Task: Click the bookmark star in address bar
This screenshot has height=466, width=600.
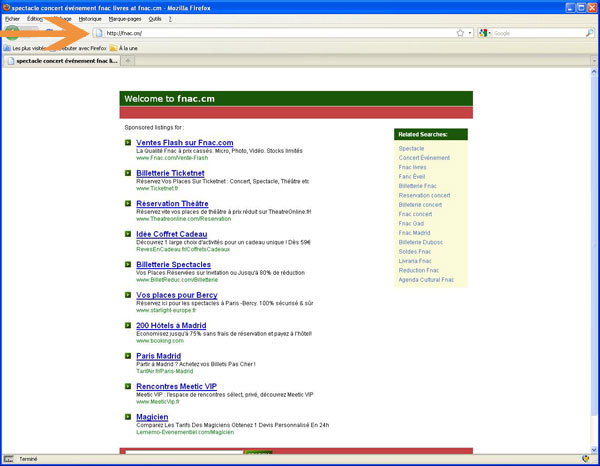Action: pos(460,33)
